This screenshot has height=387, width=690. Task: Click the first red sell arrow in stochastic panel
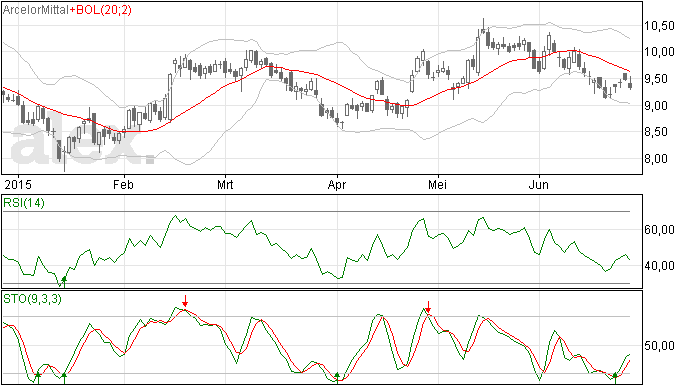coord(185,301)
